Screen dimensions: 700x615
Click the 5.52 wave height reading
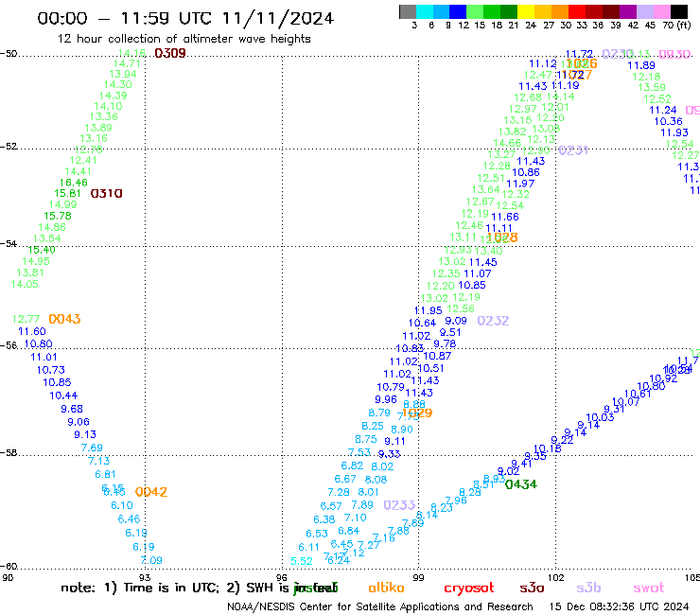302,561
